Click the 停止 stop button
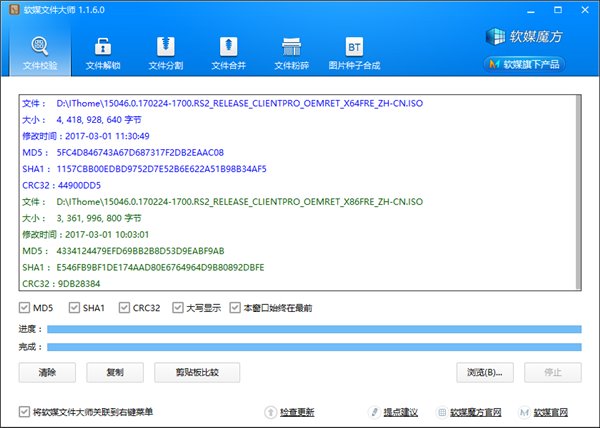 [x=553, y=372]
